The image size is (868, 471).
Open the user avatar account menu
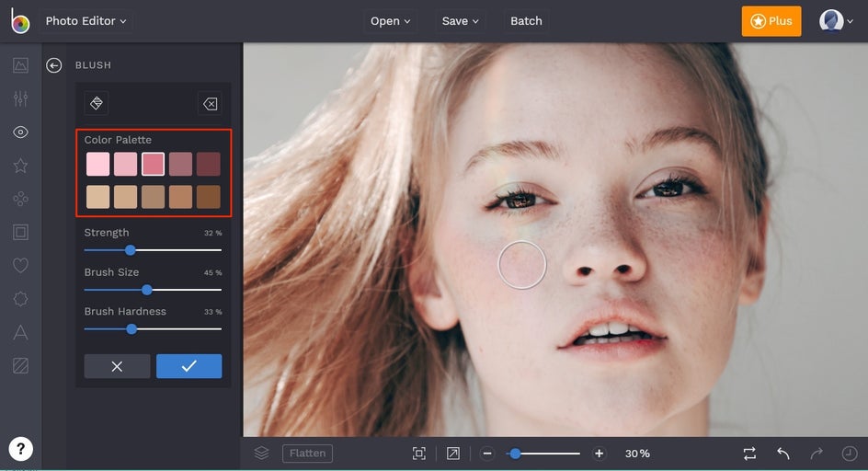(836, 21)
